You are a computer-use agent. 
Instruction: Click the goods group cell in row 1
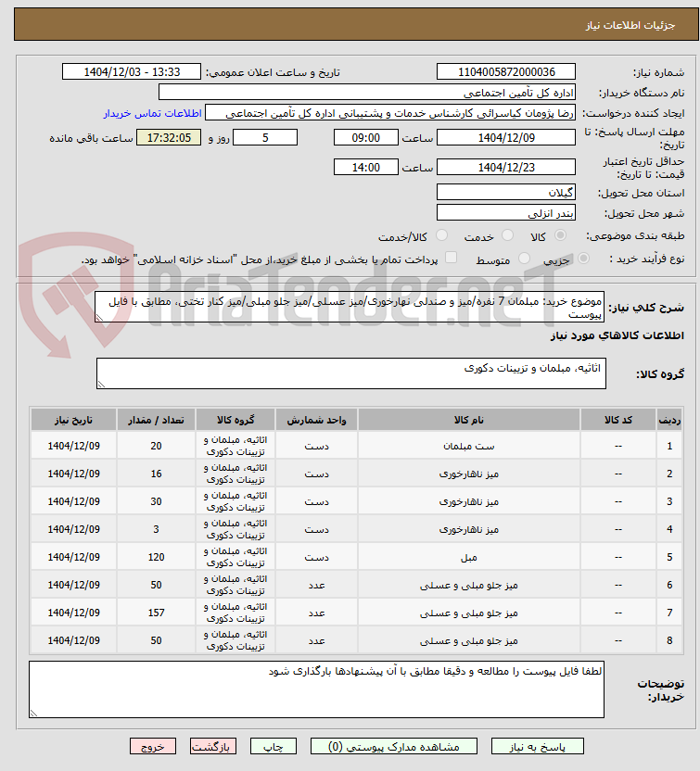point(235,446)
